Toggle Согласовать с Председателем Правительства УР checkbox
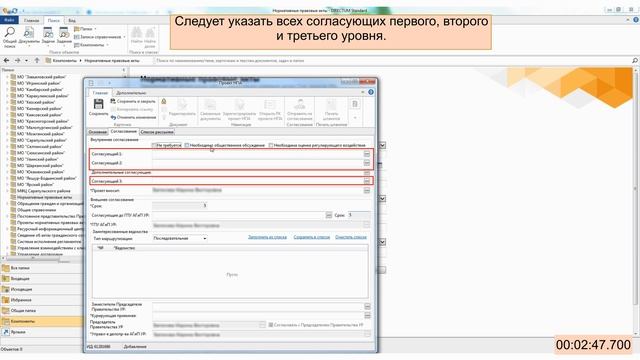Viewport: 640px width, 360px height. click(271, 325)
